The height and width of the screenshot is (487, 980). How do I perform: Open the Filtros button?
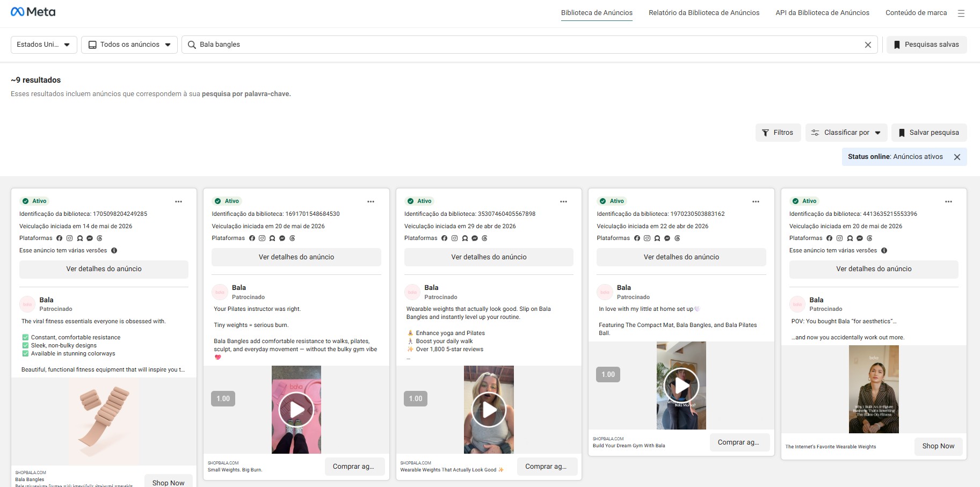tap(778, 133)
